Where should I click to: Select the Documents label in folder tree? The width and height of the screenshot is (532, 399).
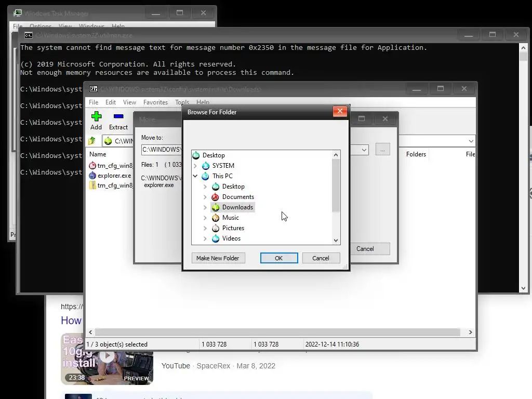click(238, 197)
